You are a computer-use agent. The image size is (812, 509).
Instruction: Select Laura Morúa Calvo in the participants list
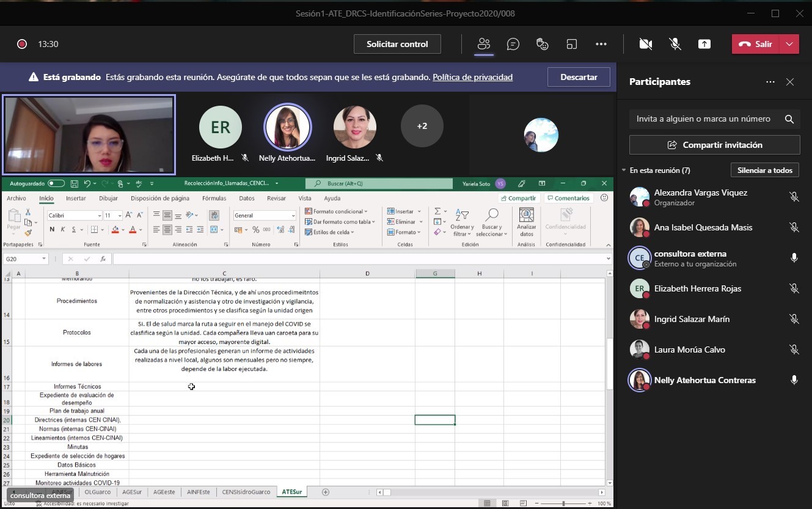[x=689, y=350]
